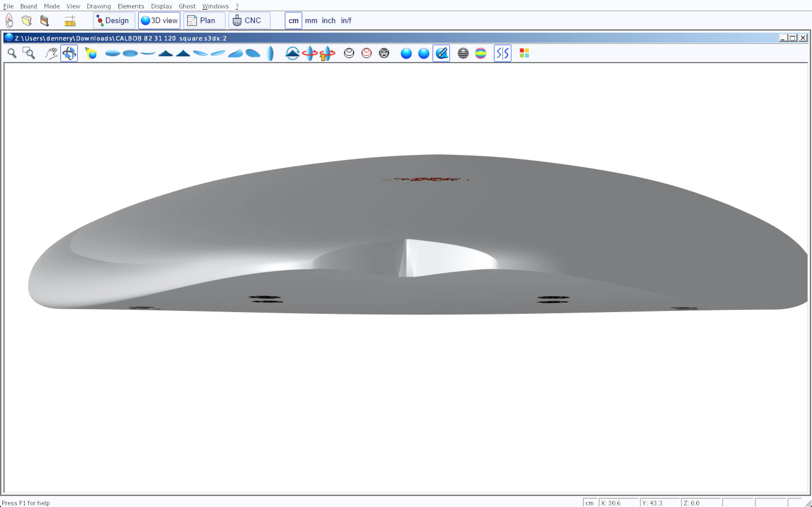Select the magnifier zoom tool
Viewport: 812px width, 507px height.
[x=12, y=53]
